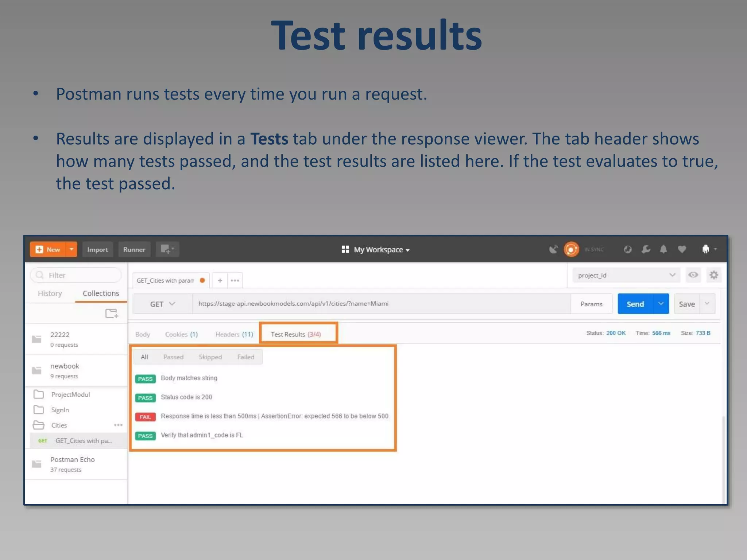Open the Headers (11) response tab
Viewport: 747px width, 560px height.
click(x=234, y=334)
